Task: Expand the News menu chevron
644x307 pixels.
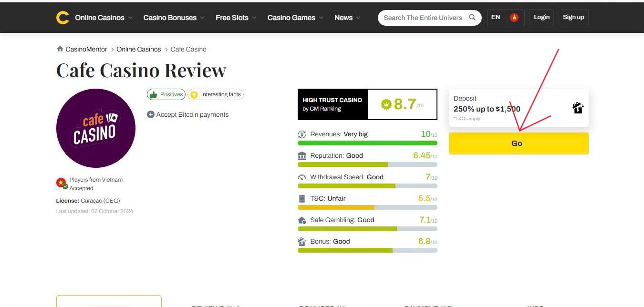Action: point(358,18)
